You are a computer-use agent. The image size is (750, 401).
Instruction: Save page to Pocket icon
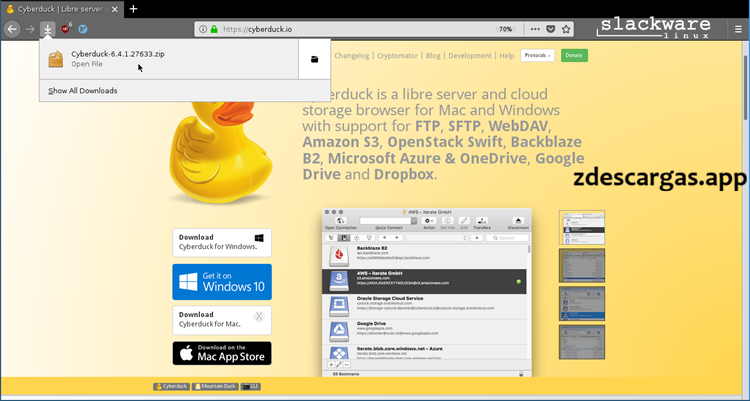click(x=551, y=29)
